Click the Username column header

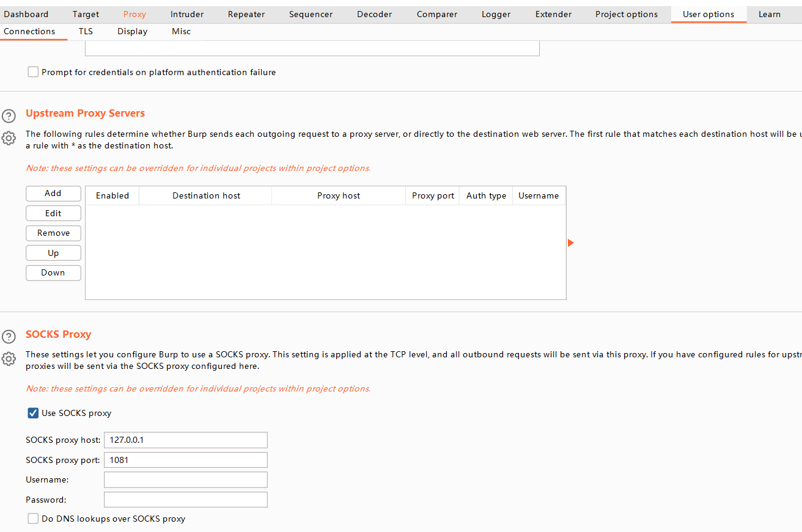pos(539,195)
